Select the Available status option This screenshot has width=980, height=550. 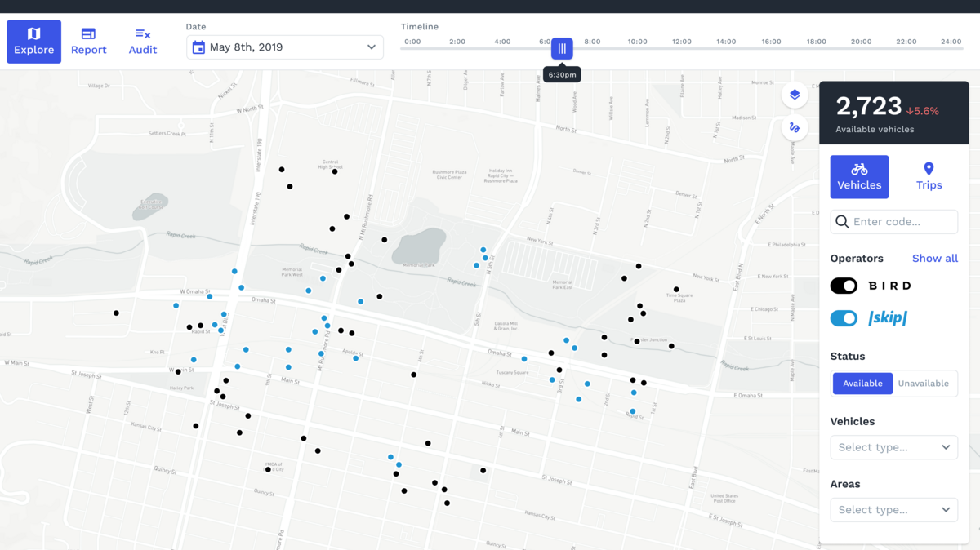pyautogui.click(x=862, y=383)
